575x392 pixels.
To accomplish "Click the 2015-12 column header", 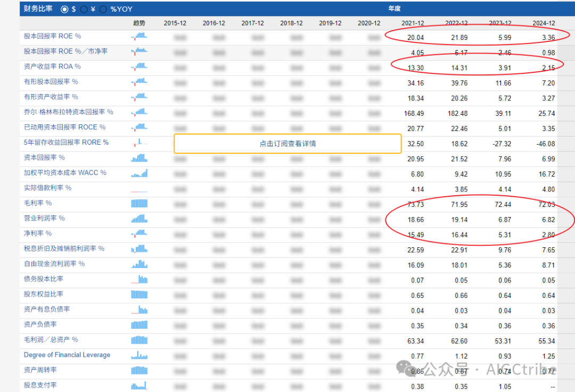I will tap(175, 23).
